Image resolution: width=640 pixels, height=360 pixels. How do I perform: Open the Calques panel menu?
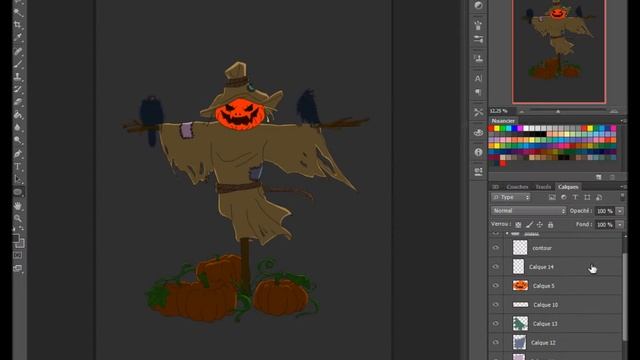[623, 187]
